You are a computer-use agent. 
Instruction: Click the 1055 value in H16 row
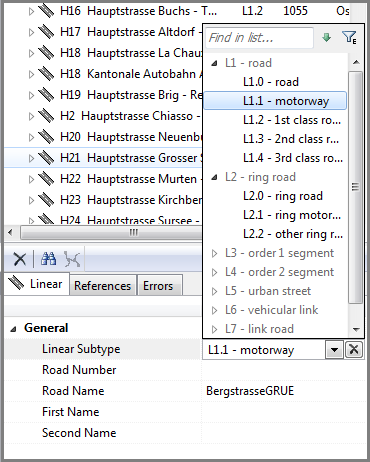coord(295,11)
